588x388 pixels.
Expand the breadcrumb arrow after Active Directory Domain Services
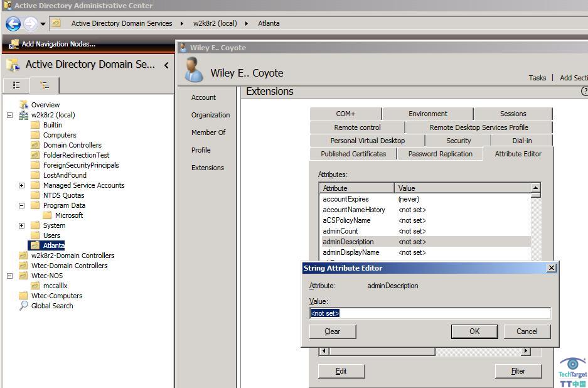click(182, 23)
